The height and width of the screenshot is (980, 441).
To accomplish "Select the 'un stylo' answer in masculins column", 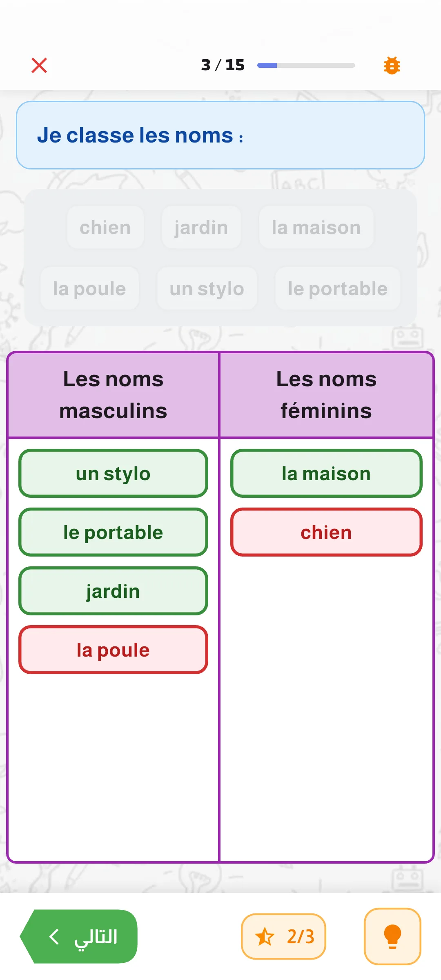I will [113, 473].
